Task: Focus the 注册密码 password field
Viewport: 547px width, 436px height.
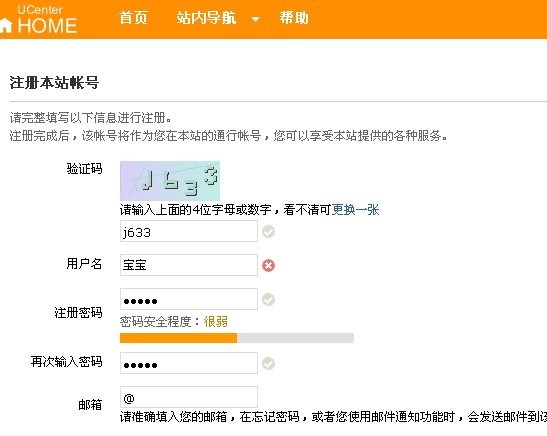Action: point(189,299)
